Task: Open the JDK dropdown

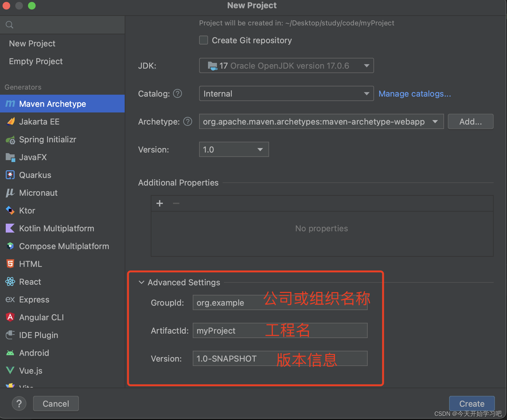Action: click(x=286, y=65)
